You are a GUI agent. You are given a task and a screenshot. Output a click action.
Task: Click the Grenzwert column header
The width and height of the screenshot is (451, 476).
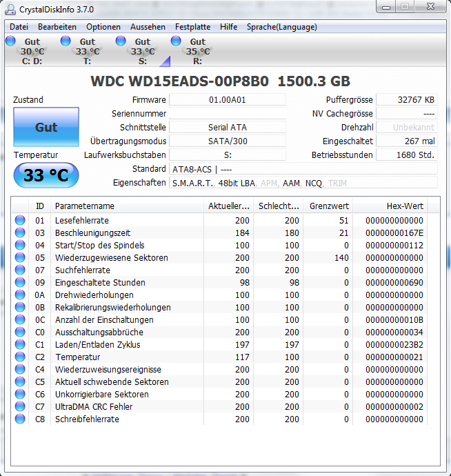328,206
